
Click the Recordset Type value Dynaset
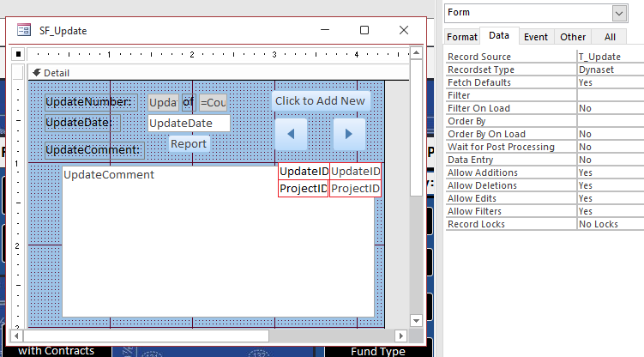(x=611, y=70)
